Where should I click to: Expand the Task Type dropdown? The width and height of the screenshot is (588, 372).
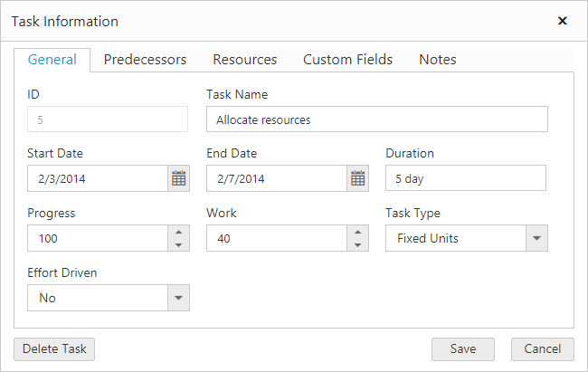[x=536, y=239]
